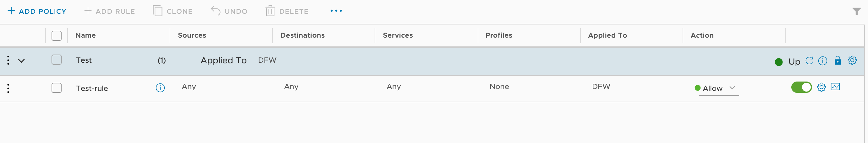Image resolution: width=868 pixels, height=143 pixels.
Task: Click the Sources cell showing Any
Action: pos(189,87)
